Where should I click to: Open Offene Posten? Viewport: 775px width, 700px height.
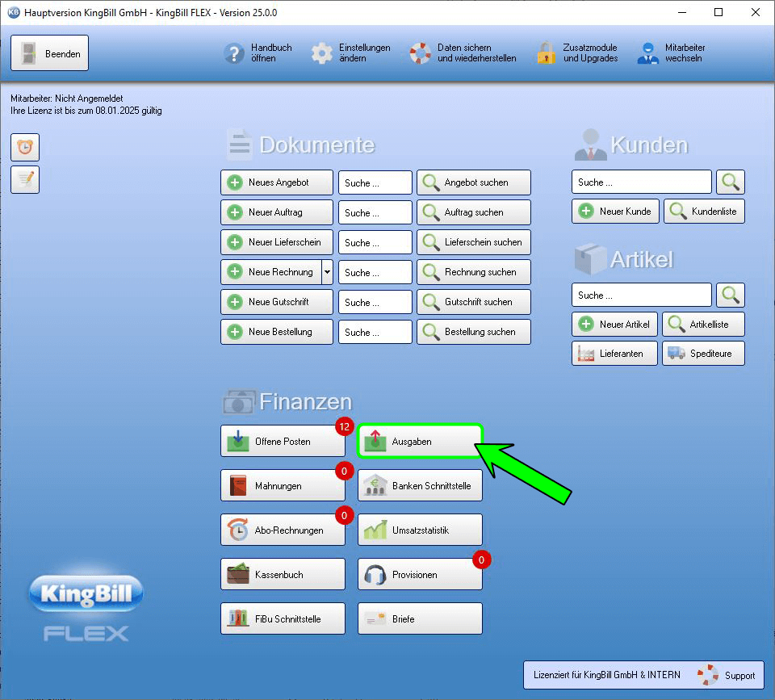pyautogui.click(x=283, y=441)
